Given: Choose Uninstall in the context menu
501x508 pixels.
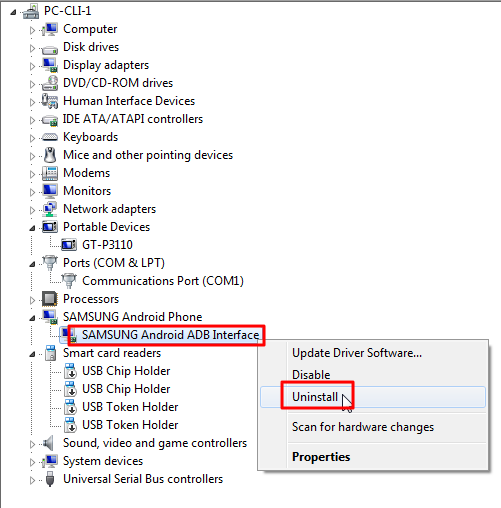Looking at the screenshot, I should pos(373,397).
